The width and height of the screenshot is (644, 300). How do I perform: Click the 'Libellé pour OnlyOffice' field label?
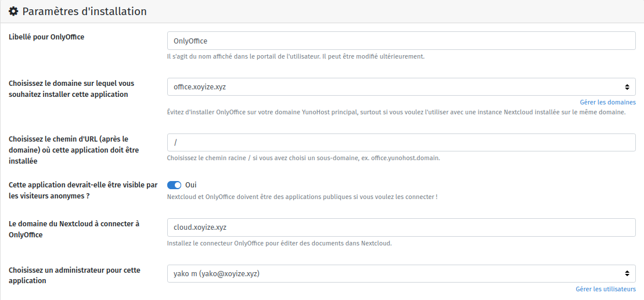click(x=47, y=37)
